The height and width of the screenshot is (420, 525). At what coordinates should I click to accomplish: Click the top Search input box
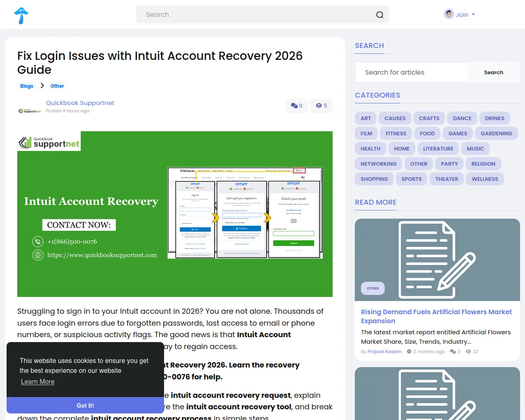pyautogui.click(x=258, y=15)
